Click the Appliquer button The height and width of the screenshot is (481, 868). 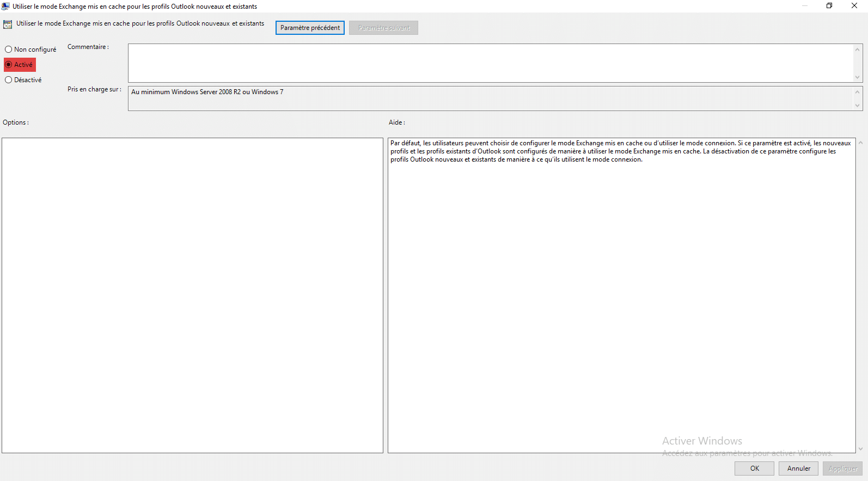[x=842, y=468]
